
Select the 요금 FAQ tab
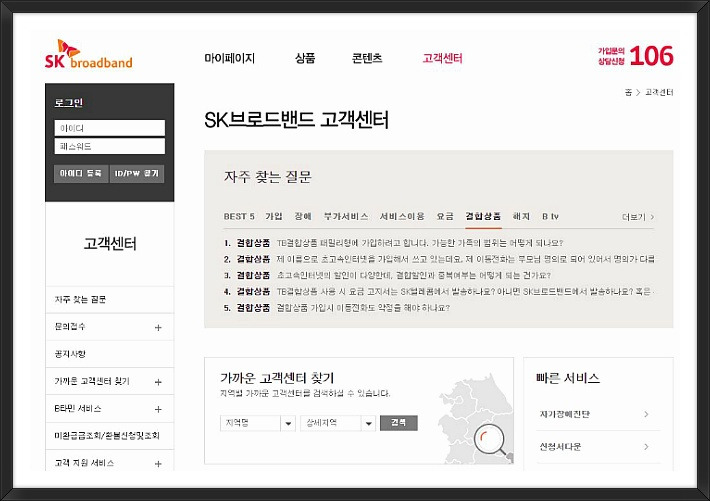[x=445, y=217]
